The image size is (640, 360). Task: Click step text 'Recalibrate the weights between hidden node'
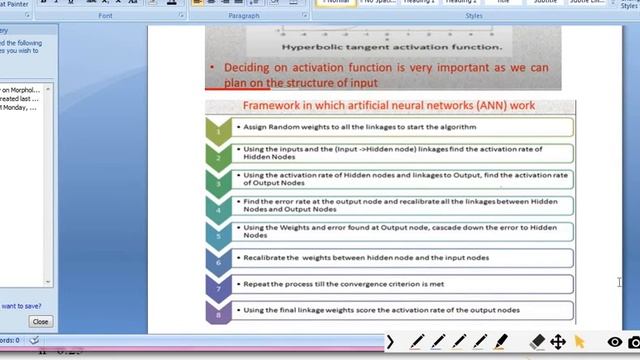tap(366, 258)
